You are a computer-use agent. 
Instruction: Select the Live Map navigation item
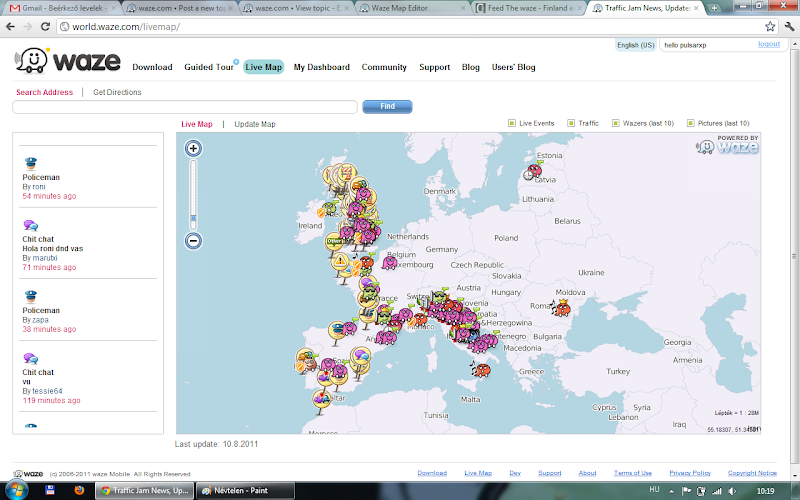263,67
